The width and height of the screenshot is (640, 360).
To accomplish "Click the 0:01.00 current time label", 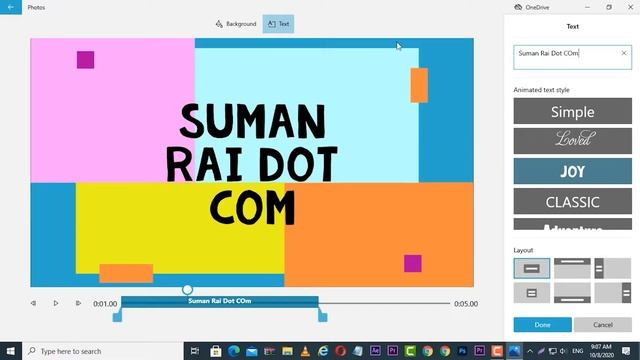I will pyautogui.click(x=105, y=304).
